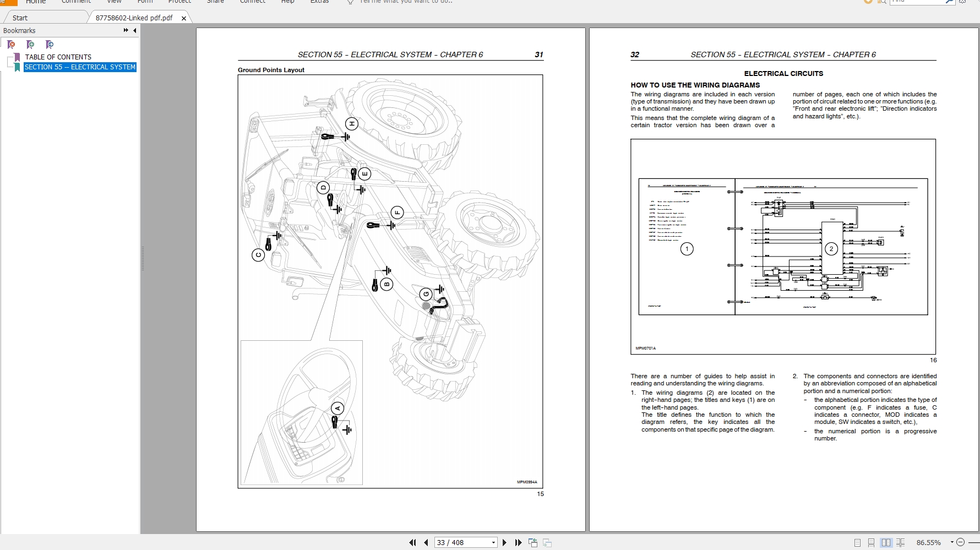
Task: Click the HOW TO USE THE WIRING DIAGRAMS heading
Action: point(695,85)
